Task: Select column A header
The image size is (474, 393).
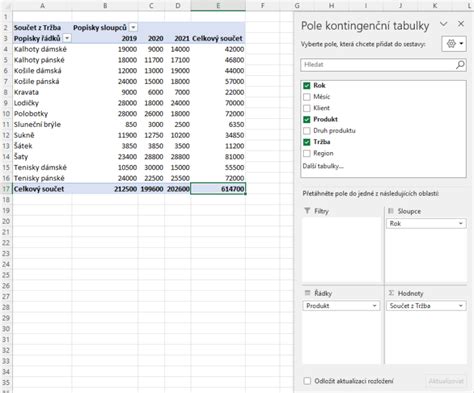Action: click(42, 6)
